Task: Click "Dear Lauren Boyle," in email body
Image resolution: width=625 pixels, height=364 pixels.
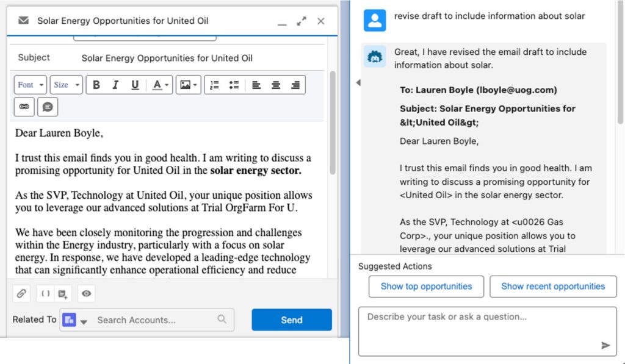Action: pos(59,133)
